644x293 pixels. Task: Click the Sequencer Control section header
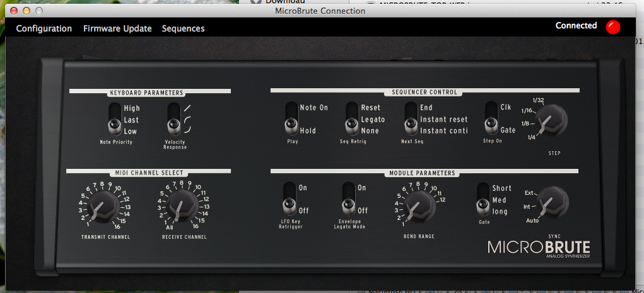pos(423,93)
